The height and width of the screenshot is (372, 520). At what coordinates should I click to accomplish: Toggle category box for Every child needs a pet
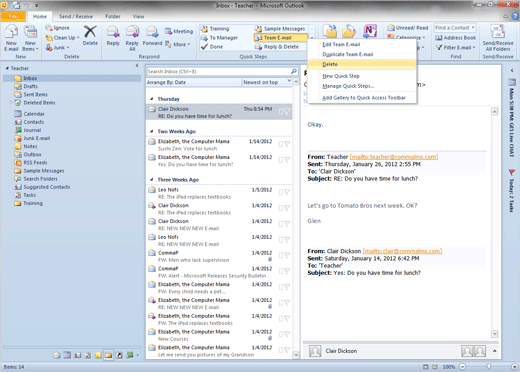281,287
